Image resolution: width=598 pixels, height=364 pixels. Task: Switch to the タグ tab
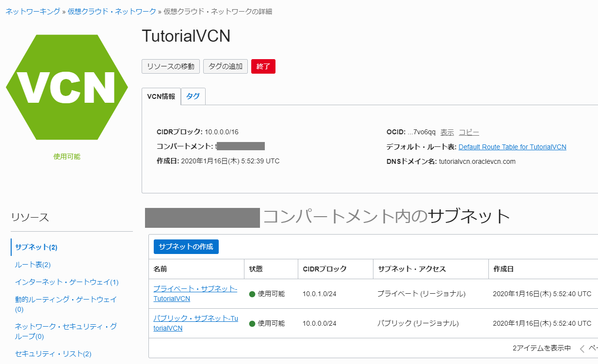(193, 96)
